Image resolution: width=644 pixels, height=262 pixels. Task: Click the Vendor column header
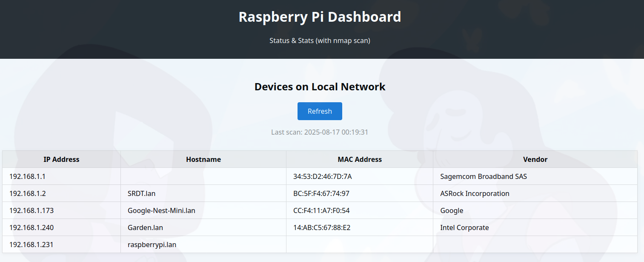(x=535, y=159)
